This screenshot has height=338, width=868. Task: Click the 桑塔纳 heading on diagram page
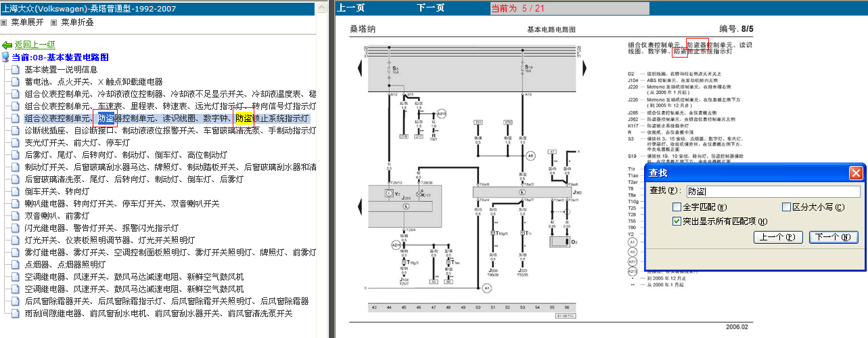coord(363,30)
